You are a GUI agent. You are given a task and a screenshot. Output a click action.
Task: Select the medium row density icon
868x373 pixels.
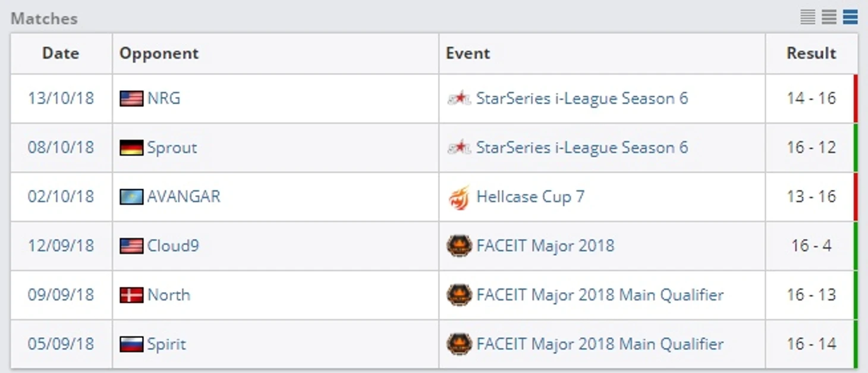coord(829,17)
